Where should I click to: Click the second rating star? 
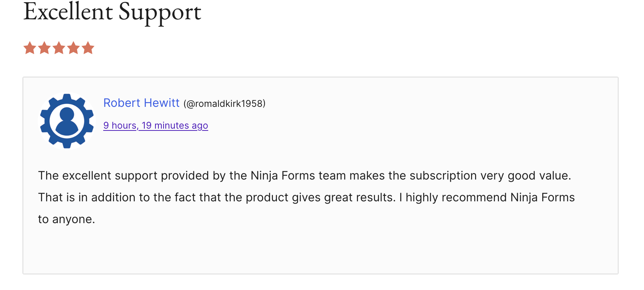pos(44,48)
